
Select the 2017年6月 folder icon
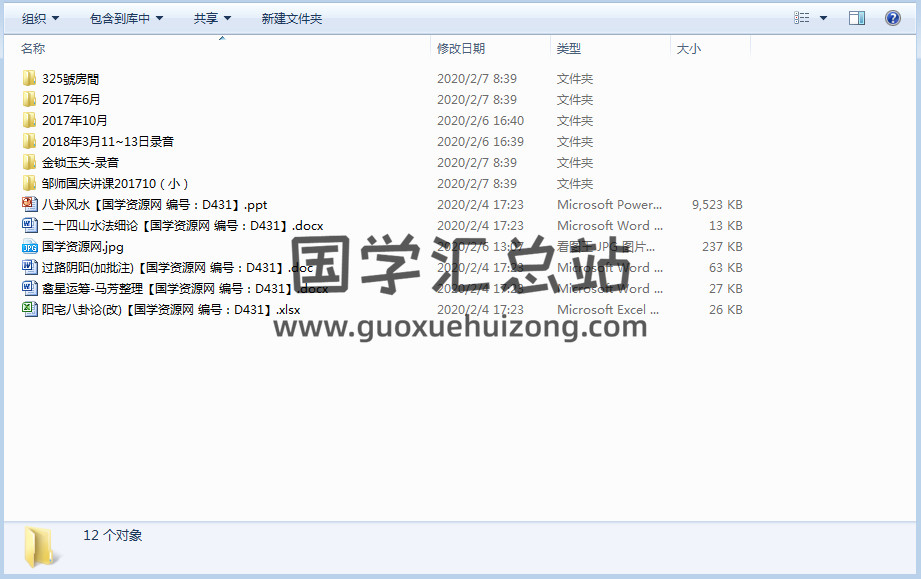pos(29,99)
